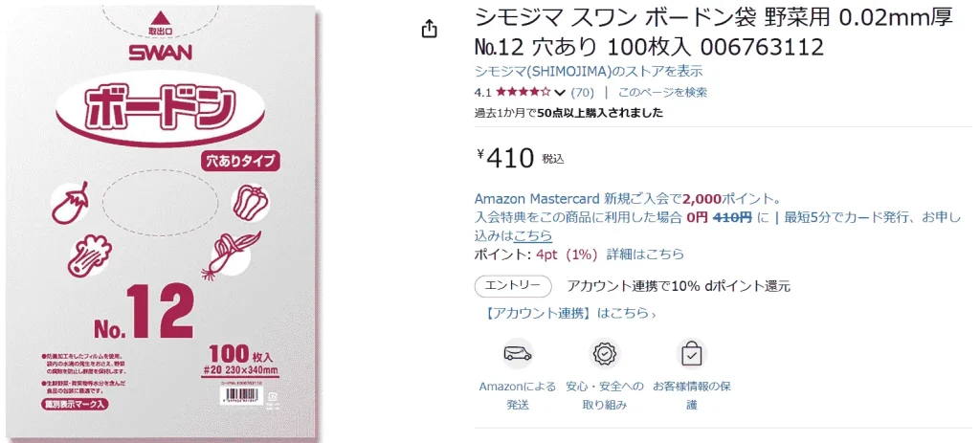
Task: Open 【アカウント連携】はこちら link
Action: [x=568, y=313]
